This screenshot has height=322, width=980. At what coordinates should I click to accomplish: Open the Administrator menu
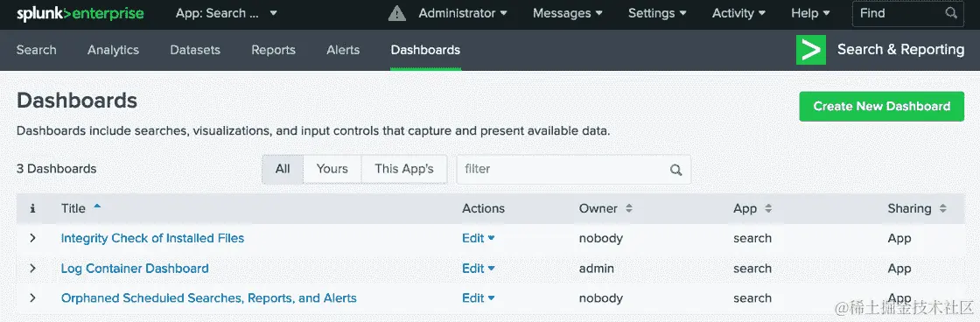pyautogui.click(x=463, y=13)
